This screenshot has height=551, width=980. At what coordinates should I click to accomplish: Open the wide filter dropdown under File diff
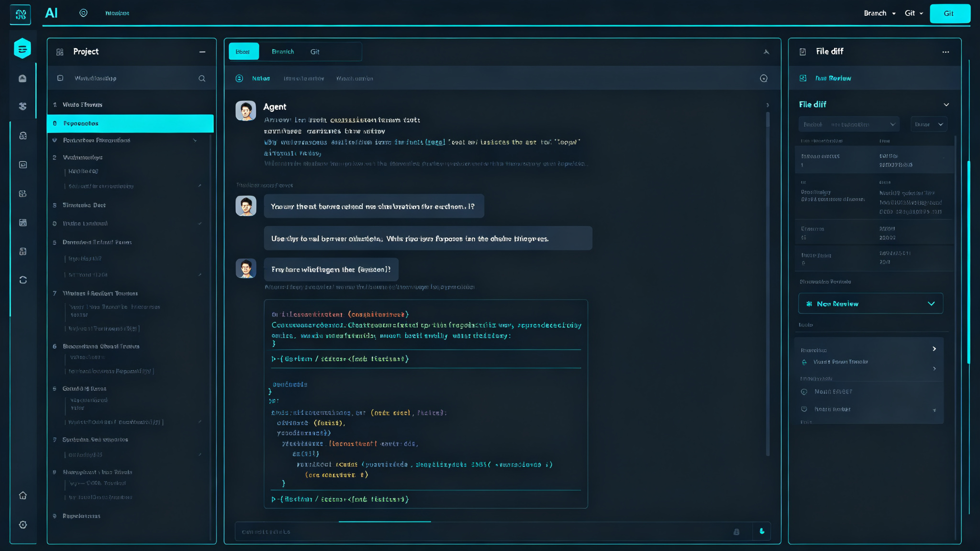click(849, 124)
